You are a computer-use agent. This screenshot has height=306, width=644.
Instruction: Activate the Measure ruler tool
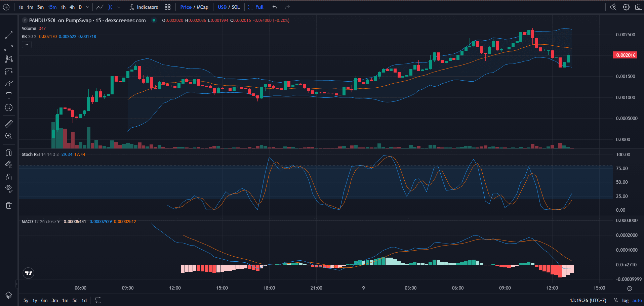click(8, 124)
